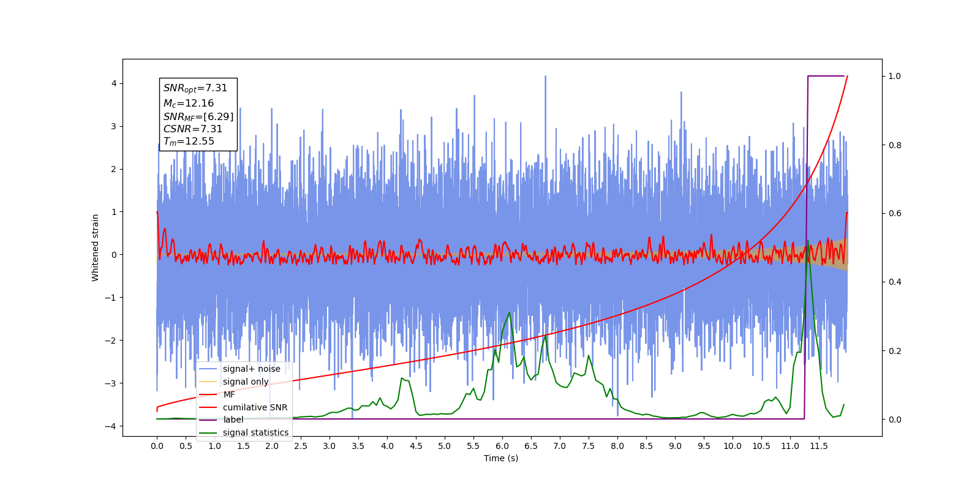Screen dimensions: 980x490
Task: Click the CSNR=7.31 annotation line
Action: click(193, 129)
